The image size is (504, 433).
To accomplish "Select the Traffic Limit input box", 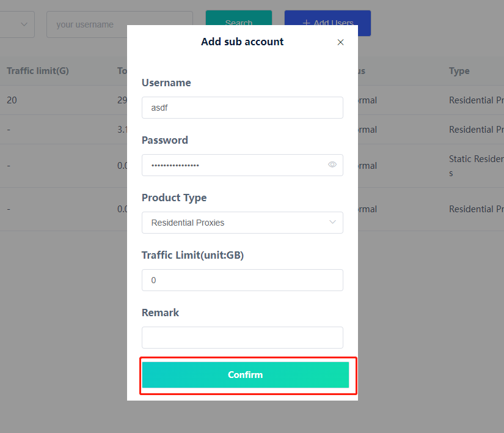I will pos(242,280).
